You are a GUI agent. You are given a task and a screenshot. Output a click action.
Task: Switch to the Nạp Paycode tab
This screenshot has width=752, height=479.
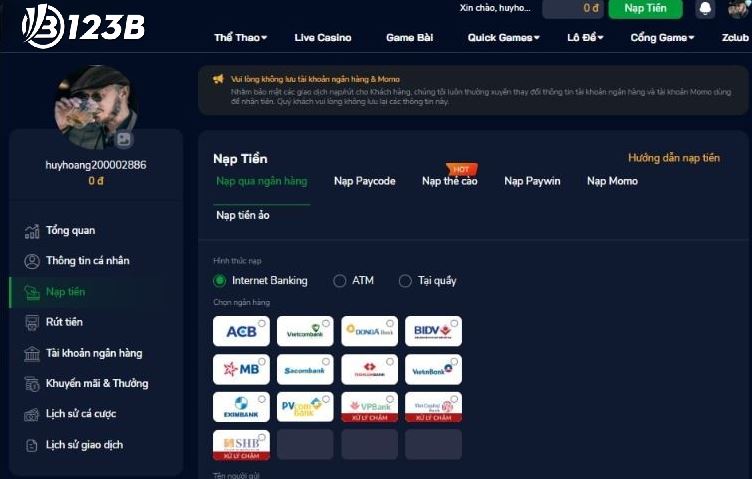coord(364,181)
